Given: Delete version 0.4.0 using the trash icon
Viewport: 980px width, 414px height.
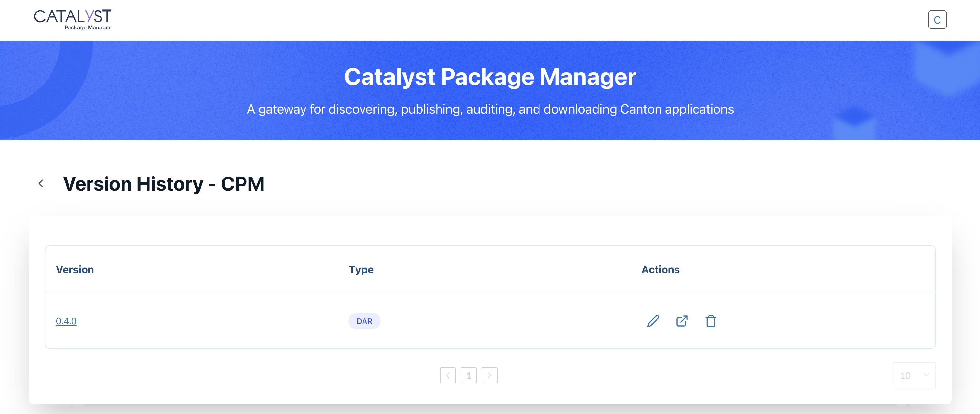Looking at the screenshot, I should (x=711, y=321).
